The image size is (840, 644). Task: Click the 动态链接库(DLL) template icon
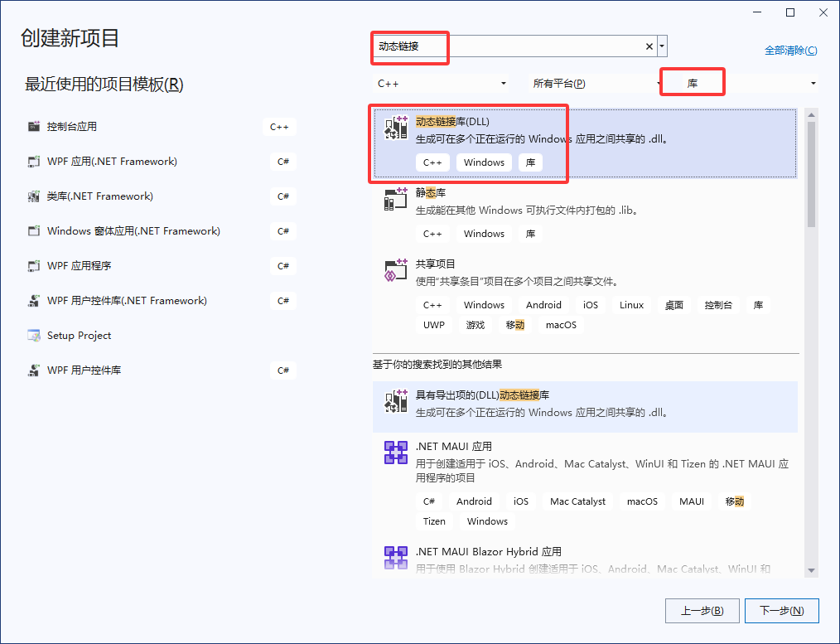pos(396,128)
